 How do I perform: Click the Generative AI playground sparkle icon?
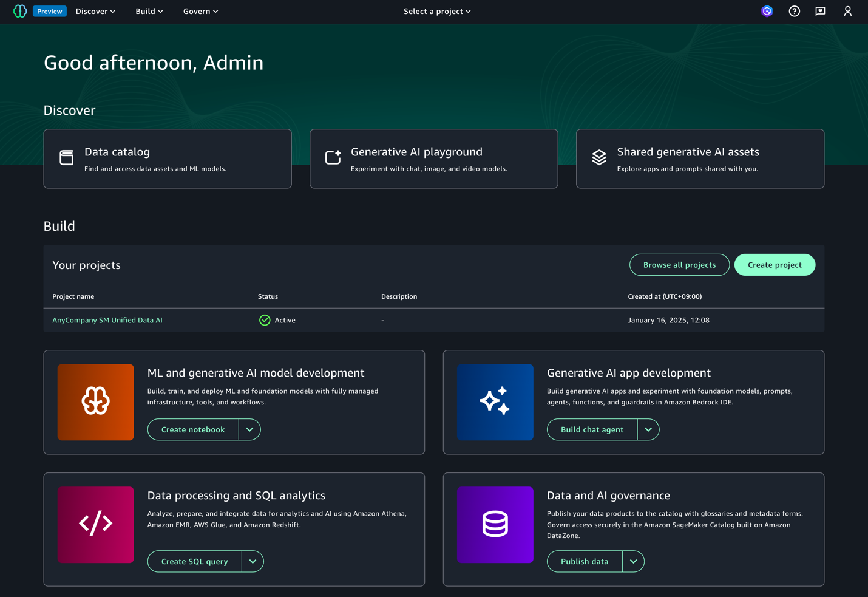333,157
